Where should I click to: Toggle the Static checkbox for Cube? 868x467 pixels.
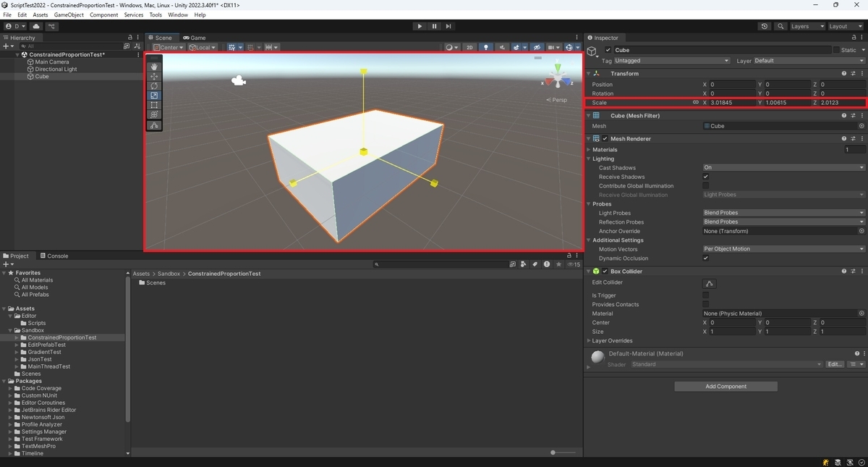point(836,50)
